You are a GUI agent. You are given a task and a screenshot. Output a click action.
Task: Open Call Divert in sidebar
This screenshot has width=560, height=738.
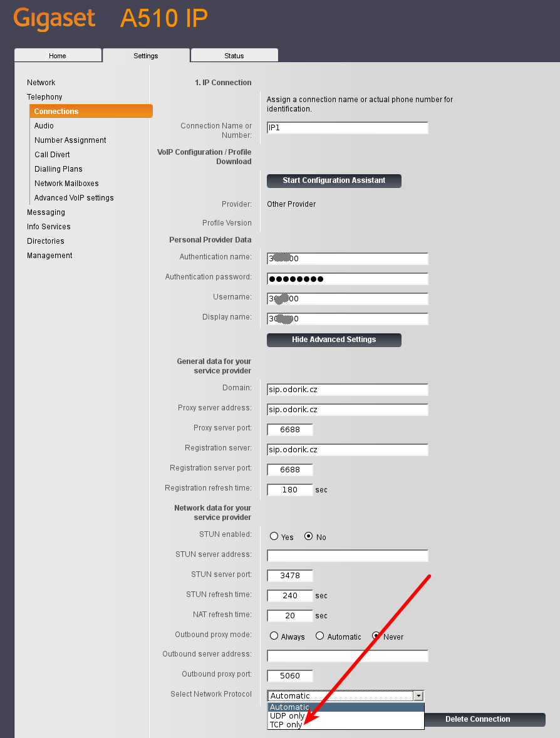coord(52,155)
